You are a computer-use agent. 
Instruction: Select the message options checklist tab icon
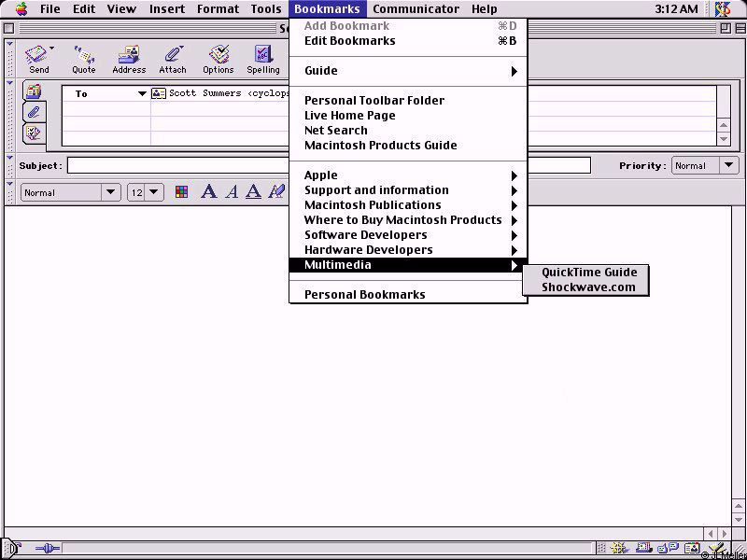[x=34, y=133]
